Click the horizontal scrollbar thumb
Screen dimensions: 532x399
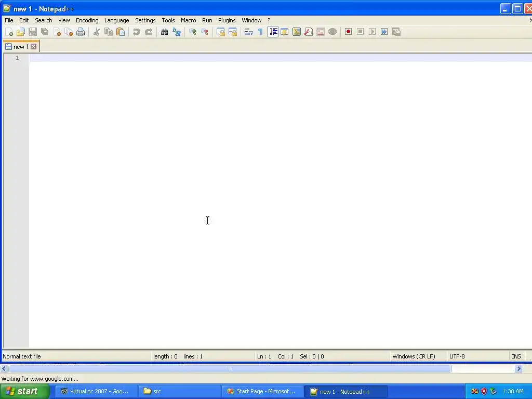click(230, 369)
